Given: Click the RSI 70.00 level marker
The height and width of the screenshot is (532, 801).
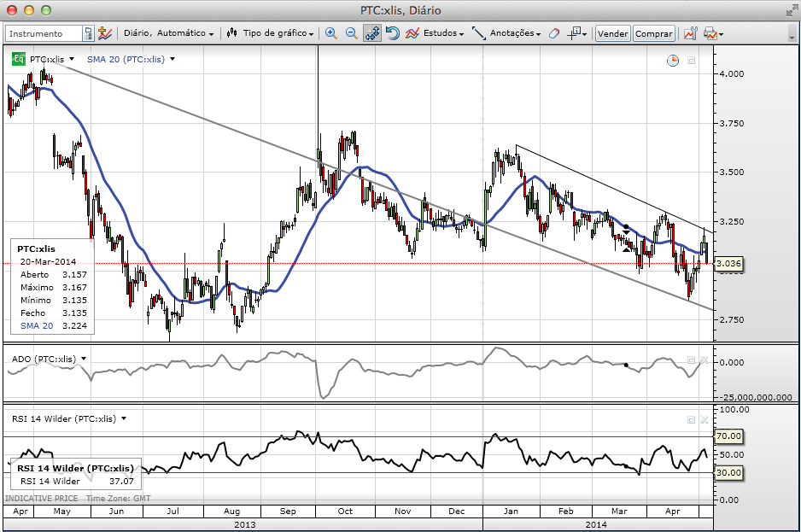Looking at the screenshot, I should [727, 436].
